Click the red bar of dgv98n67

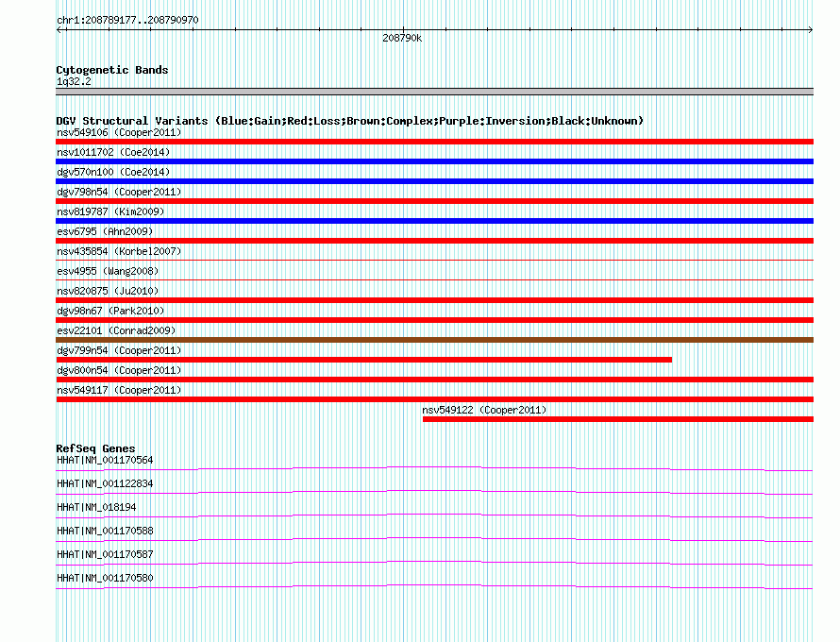click(434, 320)
